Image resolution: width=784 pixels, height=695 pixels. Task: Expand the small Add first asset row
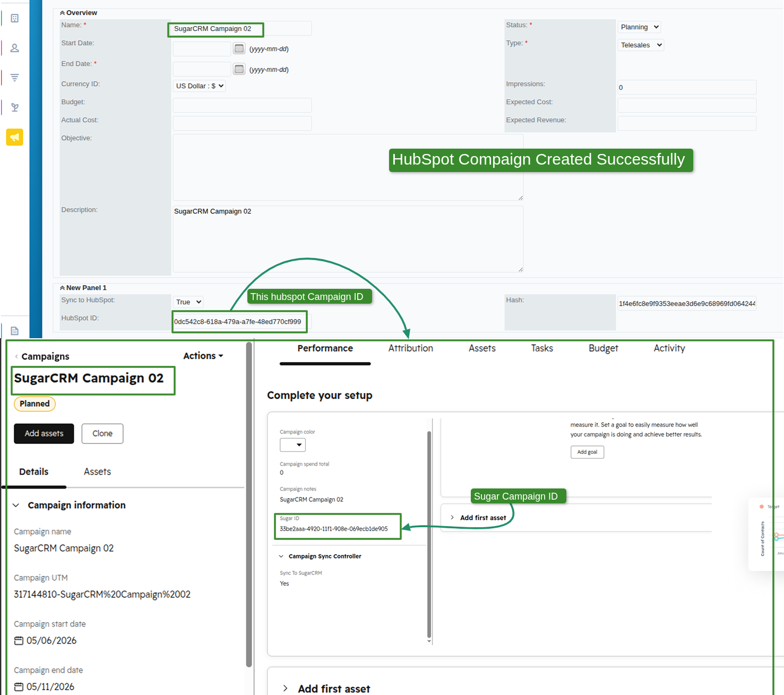(452, 518)
